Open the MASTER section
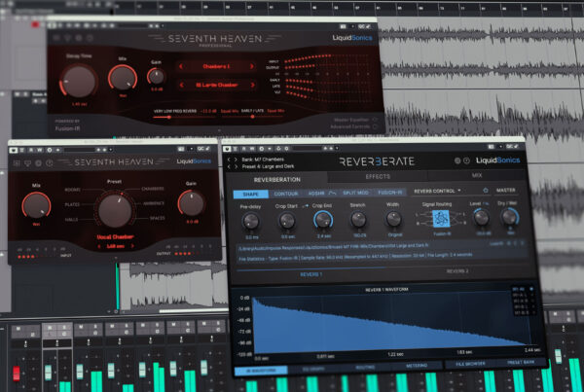 coord(505,190)
